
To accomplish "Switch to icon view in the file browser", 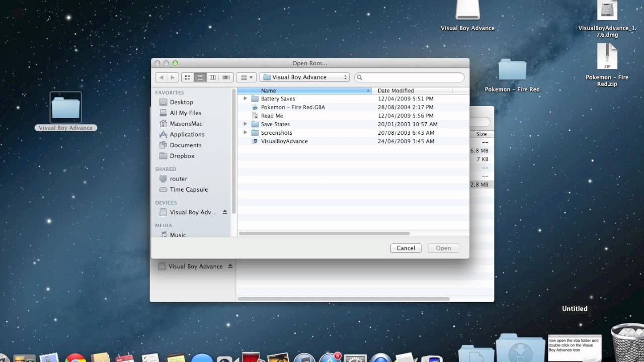I will (x=187, y=77).
